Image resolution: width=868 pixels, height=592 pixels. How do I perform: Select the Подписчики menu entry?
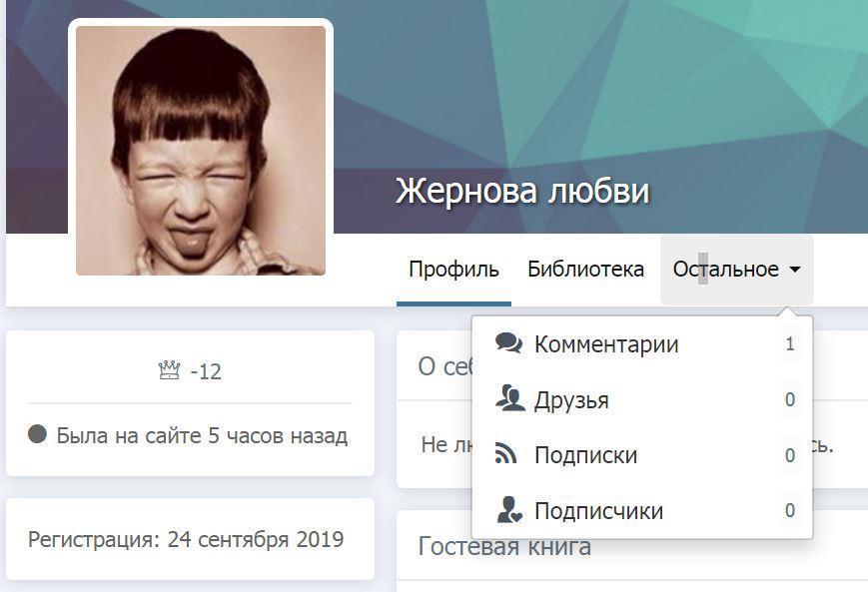[642, 510]
